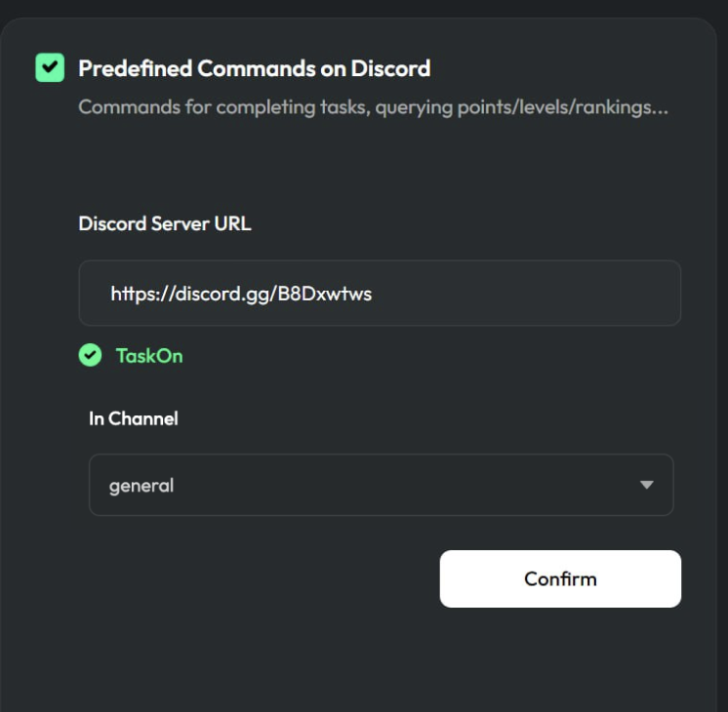728x712 pixels.
Task: Click the tick mark inside the green checkbox
Action: pyautogui.click(x=50, y=67)
